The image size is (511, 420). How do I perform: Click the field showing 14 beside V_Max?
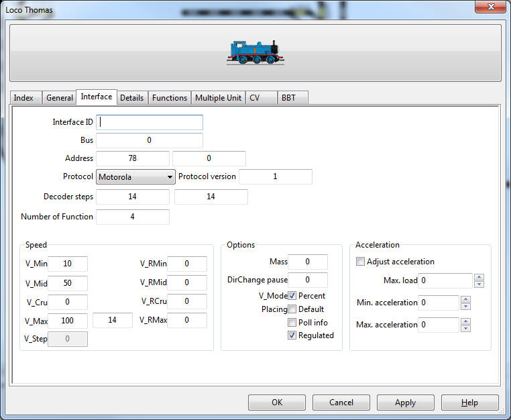pyautogui.click(x=113, y=320)
